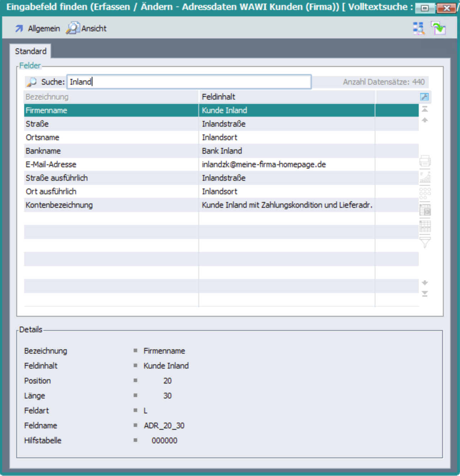Click the green arrow apply icon
Viewport: 460px width, 476px height.
438,28
